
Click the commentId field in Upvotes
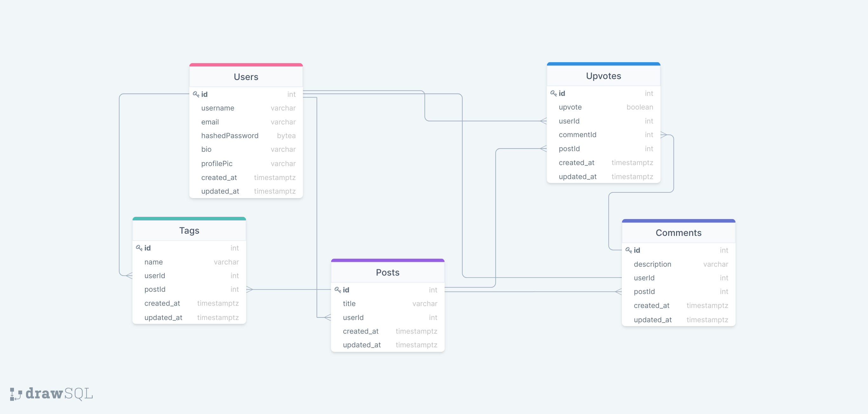[x=603, y=135]
